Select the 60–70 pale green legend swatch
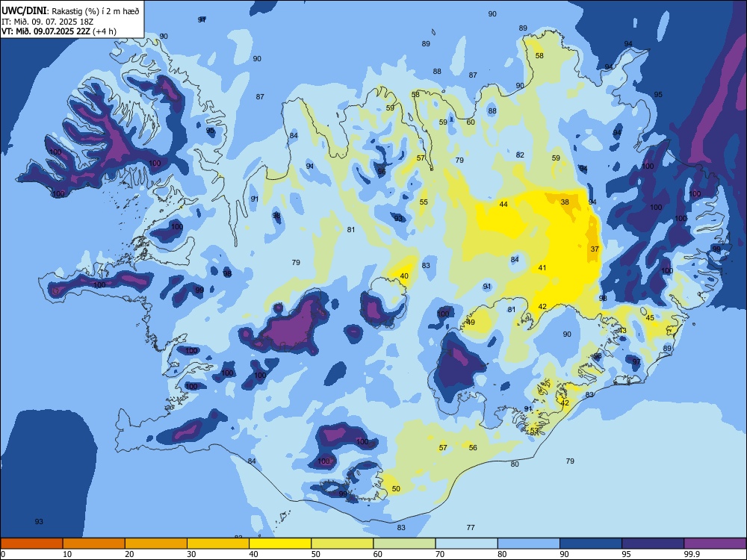Image resolution: width=747 pixels, height=560 pixels. tap(404, 544)
